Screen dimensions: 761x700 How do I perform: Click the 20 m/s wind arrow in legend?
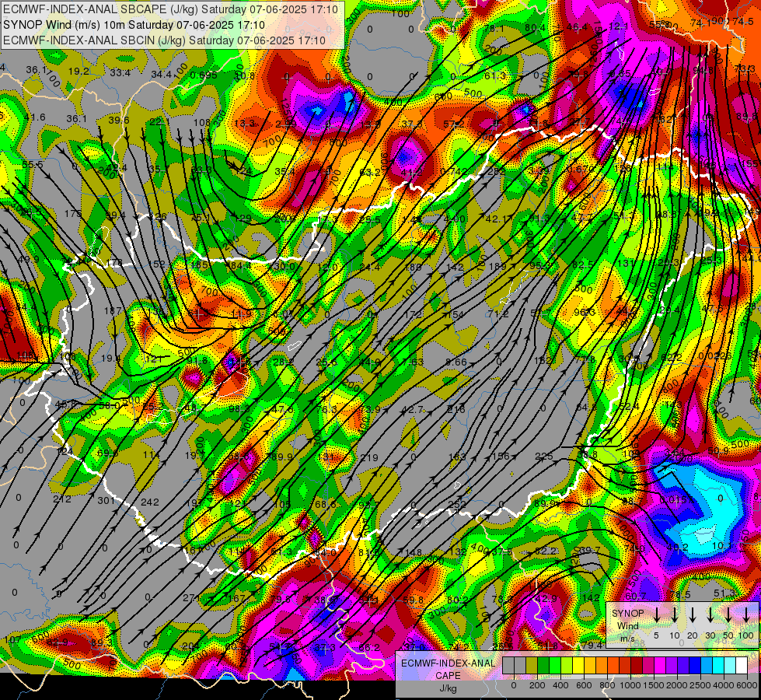pos(693,614)
